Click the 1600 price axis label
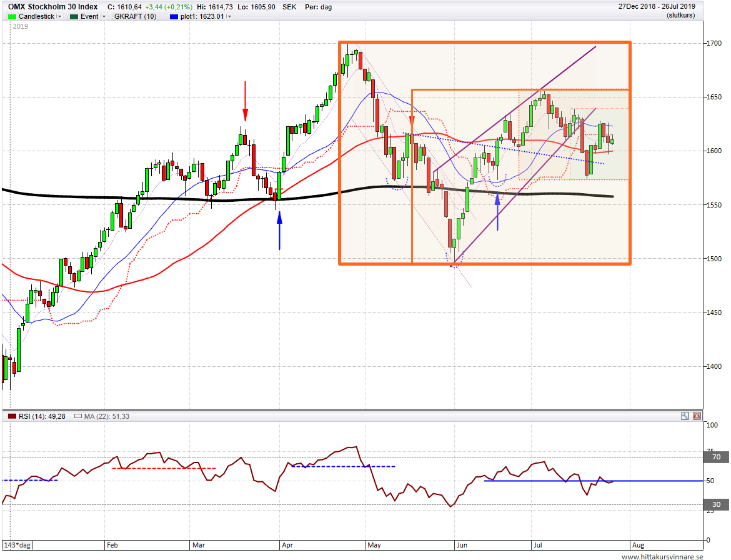The height and width of the screenshot is (560, 731). coord(714,151)
